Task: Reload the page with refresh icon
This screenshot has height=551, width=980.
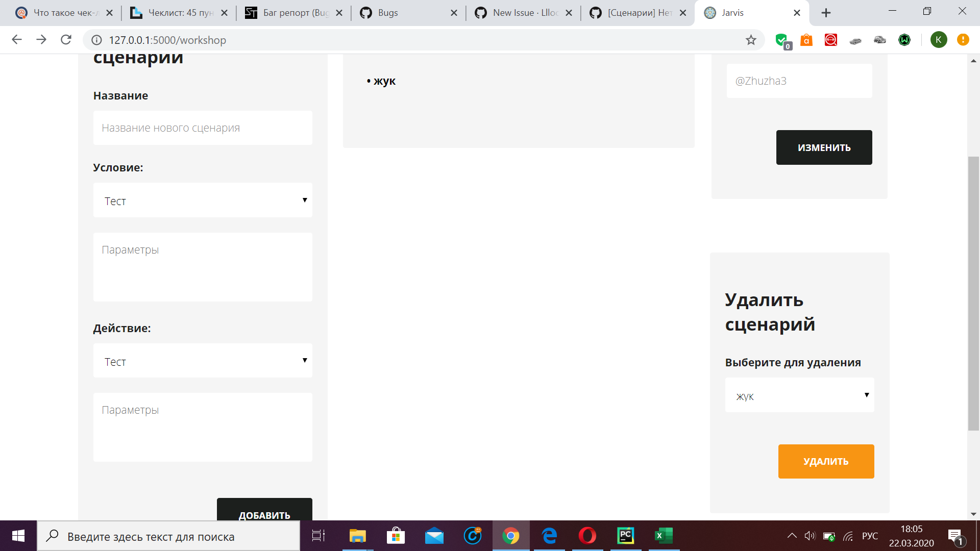Action: (x=66, y=40)
